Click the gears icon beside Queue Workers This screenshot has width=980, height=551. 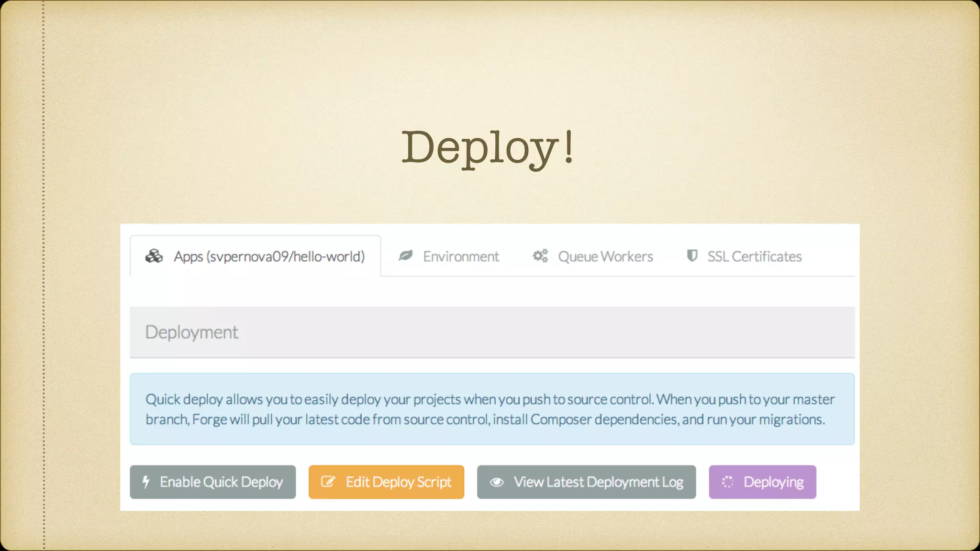click(540, 256)
